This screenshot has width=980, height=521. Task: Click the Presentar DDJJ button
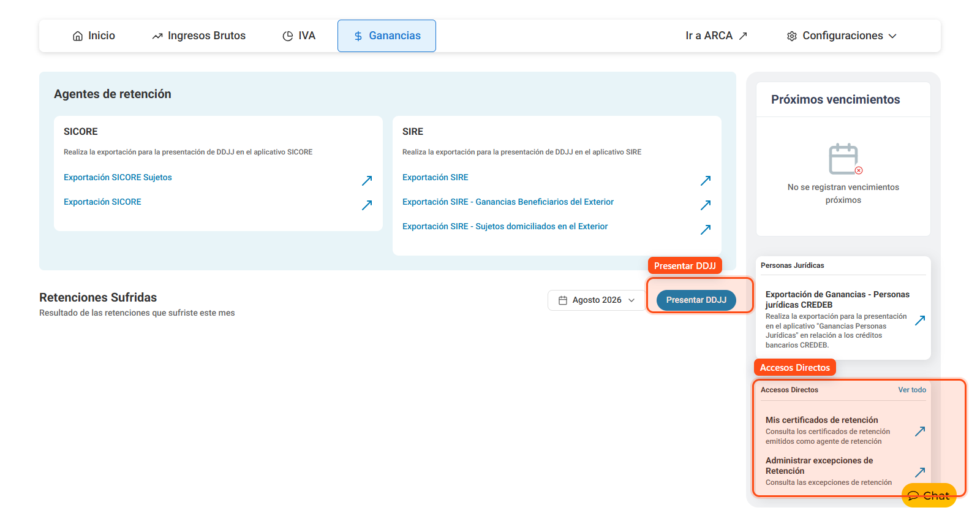pos(696,300)
